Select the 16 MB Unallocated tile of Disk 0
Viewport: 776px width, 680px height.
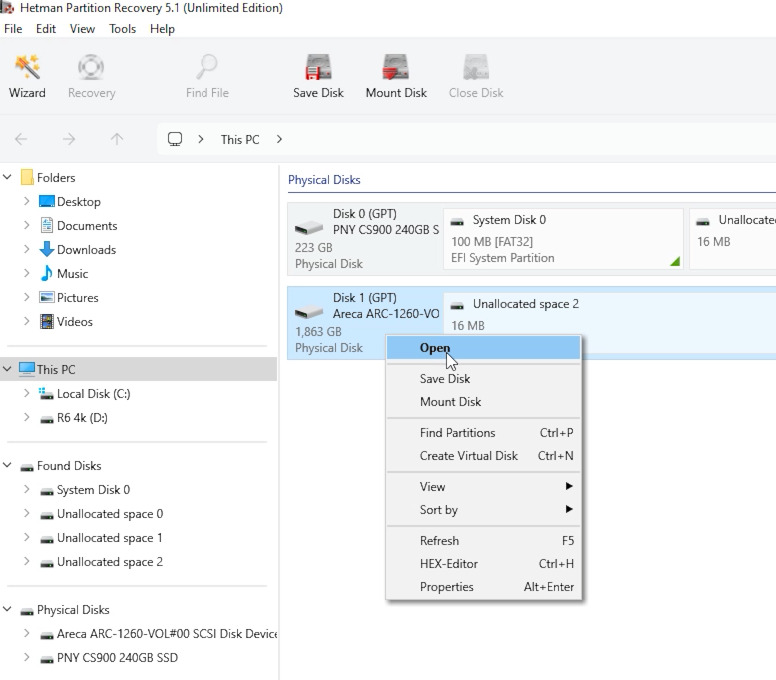[x=733, y=239]
